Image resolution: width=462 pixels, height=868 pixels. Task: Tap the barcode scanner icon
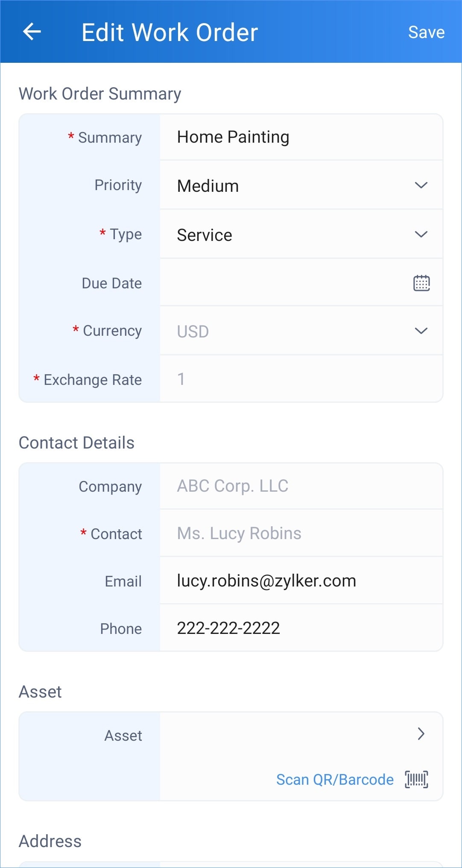pos(416,780)
